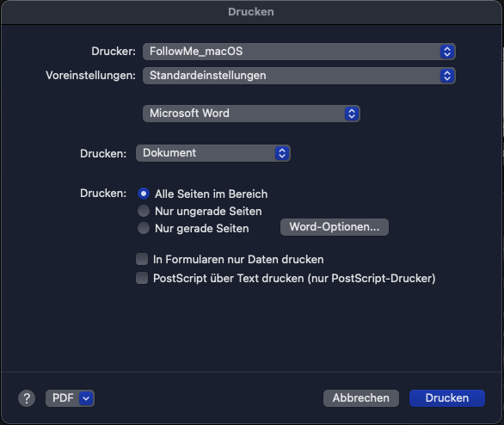The height and width of the screenshot is (425, 504).
Task: Open the Microsoft Word section dropdown
Action: coord(251,114)
